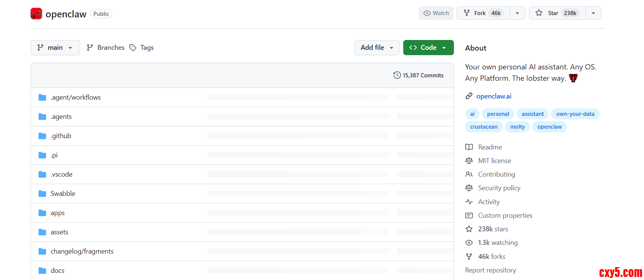The width and height of the screenshot is (644, 280).
Task: Click the Star icon button
Action: (539, 13)
